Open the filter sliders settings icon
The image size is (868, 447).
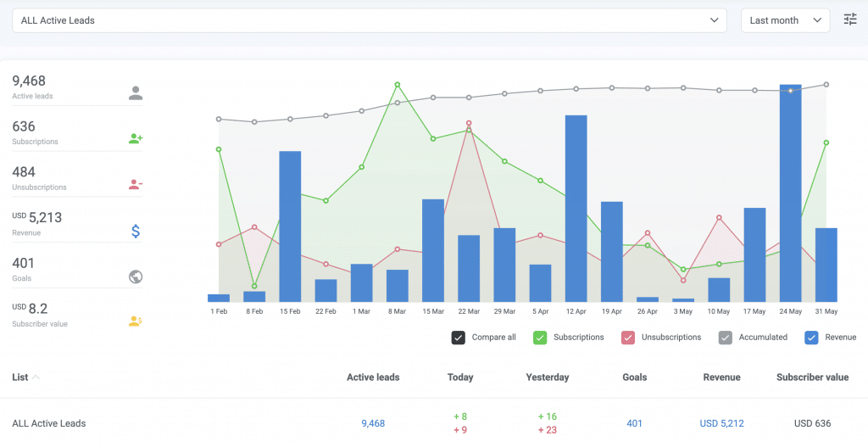pos(850,20)
